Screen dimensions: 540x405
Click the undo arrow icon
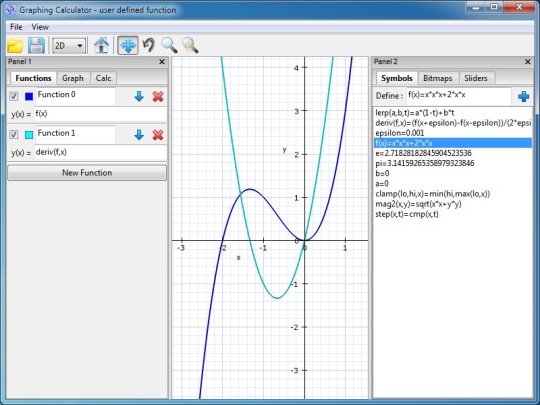click(149, 45)
